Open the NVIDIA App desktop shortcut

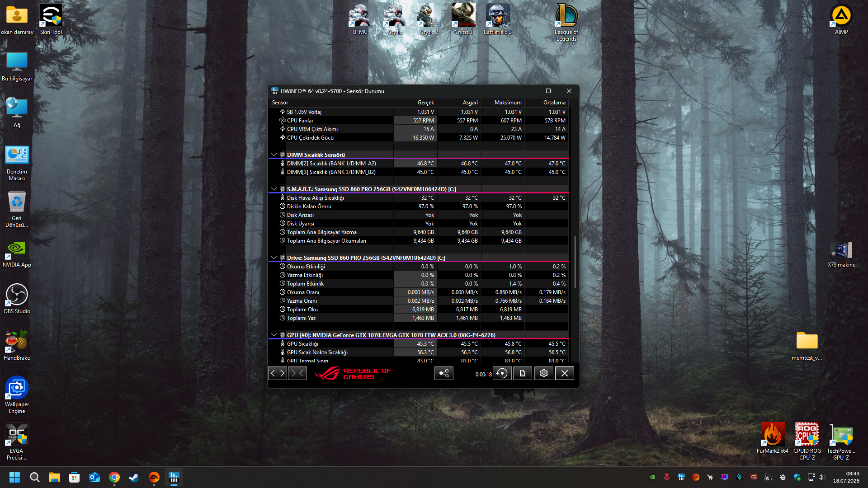click(x=17, y=254)
